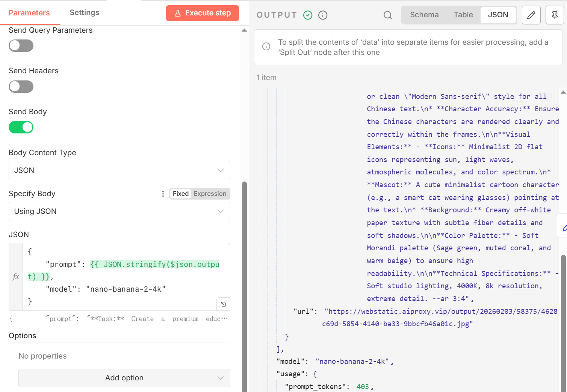Click the pin output data icon
Viewport: 567px width, 392px height.
click(555, 15)
